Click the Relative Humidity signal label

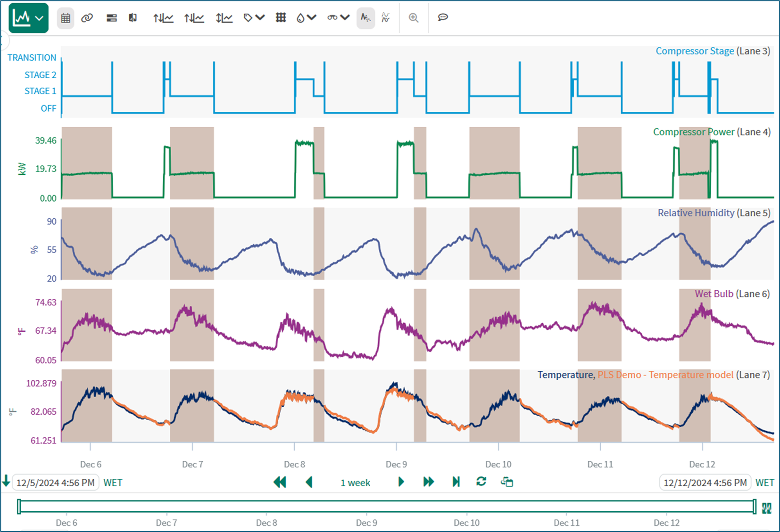click(696, 213)
